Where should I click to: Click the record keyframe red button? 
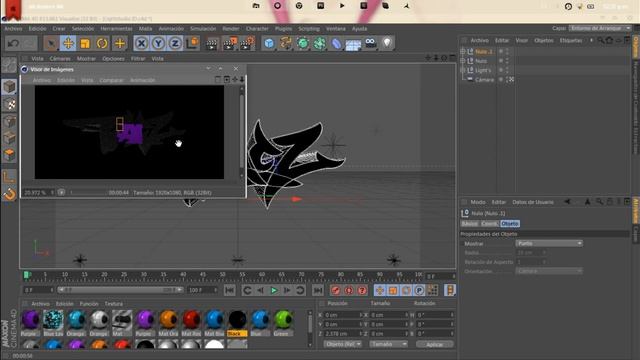336,290
